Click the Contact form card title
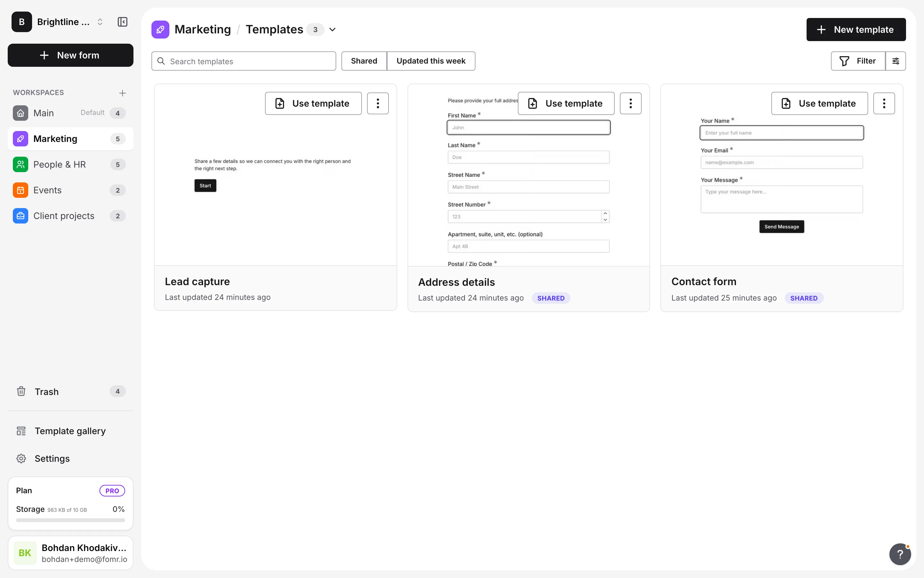 pyautogui.click(x=704, y=281)
